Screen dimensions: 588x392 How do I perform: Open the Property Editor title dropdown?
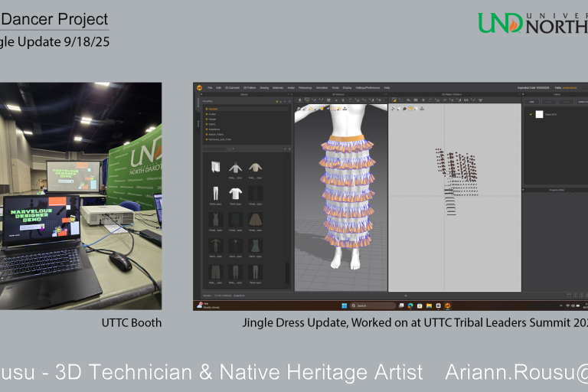point(573,190)
